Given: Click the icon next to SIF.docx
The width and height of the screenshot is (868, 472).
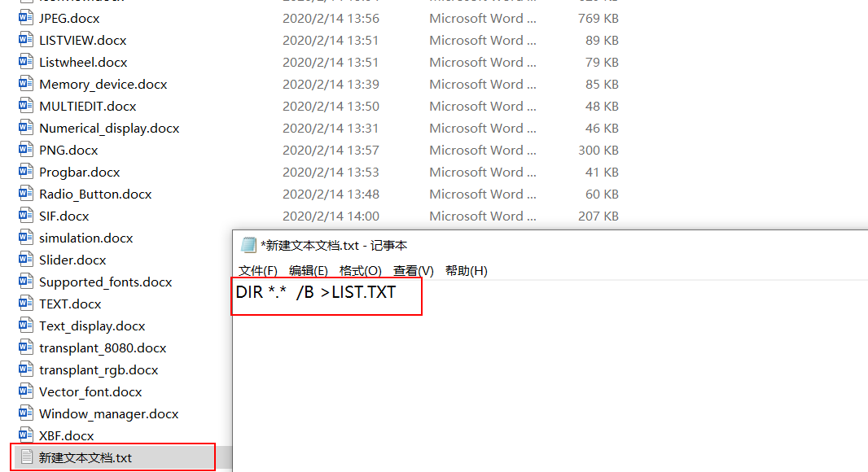Looking at the screenshot, I should coord(25,216).
